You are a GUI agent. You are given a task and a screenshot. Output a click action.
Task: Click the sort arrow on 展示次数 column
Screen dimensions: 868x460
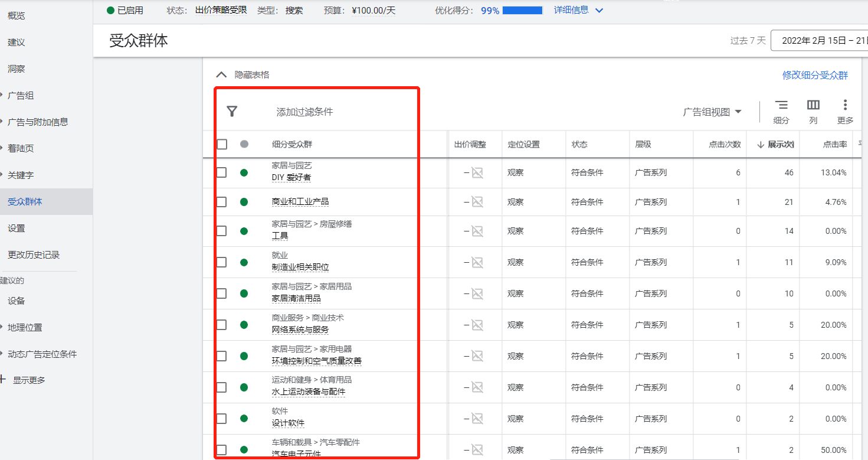coord(760,145)
